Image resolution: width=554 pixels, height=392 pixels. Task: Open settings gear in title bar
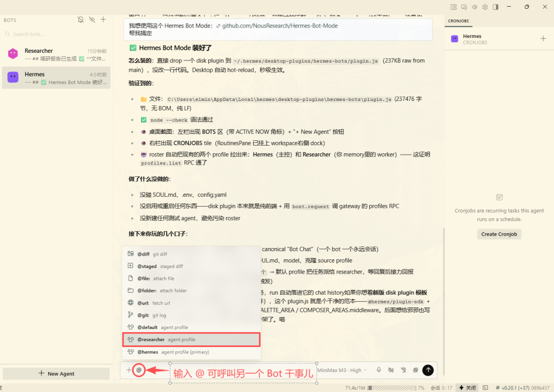click(x=485, y=7)
